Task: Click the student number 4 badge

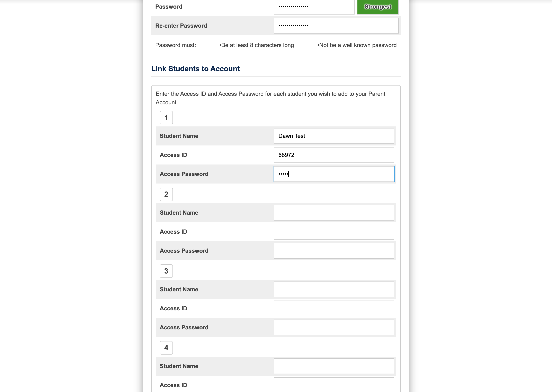Action: (166, 348)
